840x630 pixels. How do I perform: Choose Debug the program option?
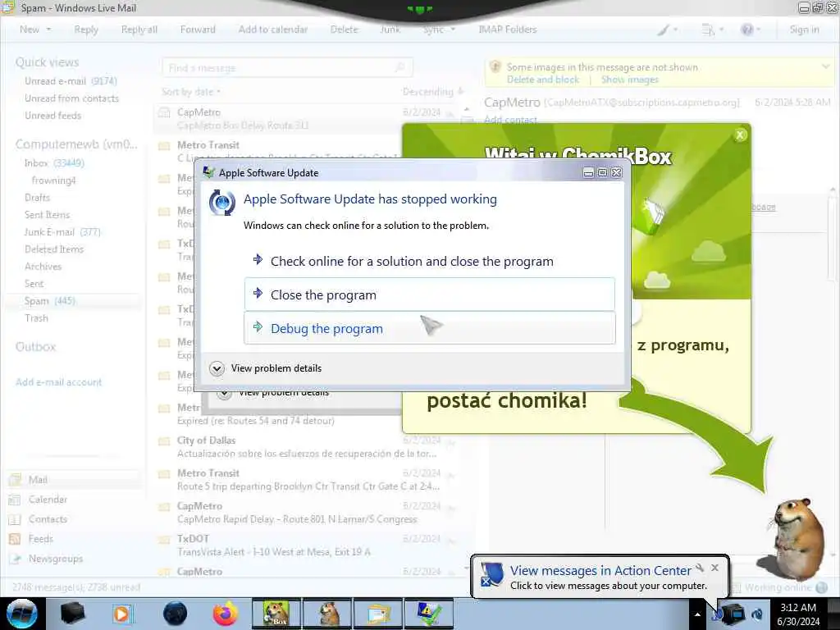pos(430,328)
